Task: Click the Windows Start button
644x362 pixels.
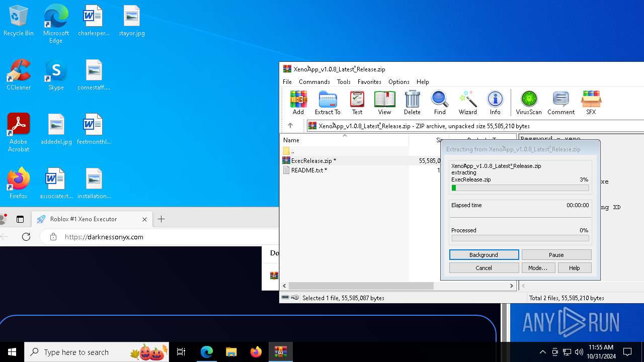Action: pyautogui.click(x=12, y=352)
